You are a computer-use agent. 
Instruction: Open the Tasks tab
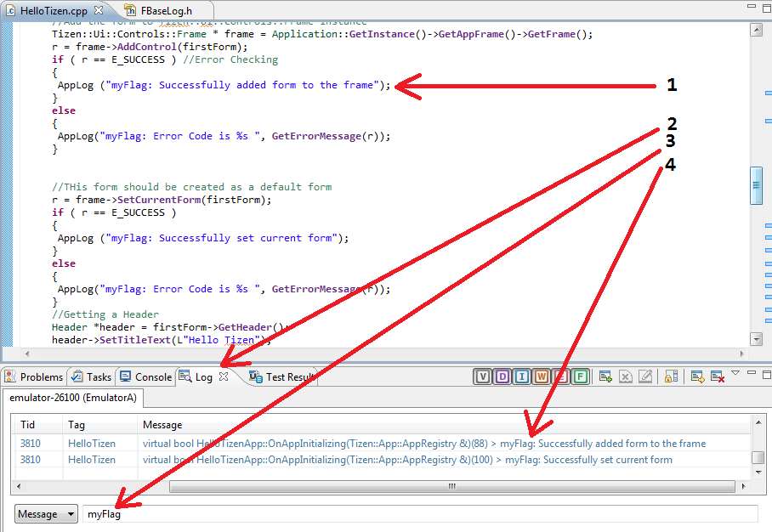coord(92,377)
